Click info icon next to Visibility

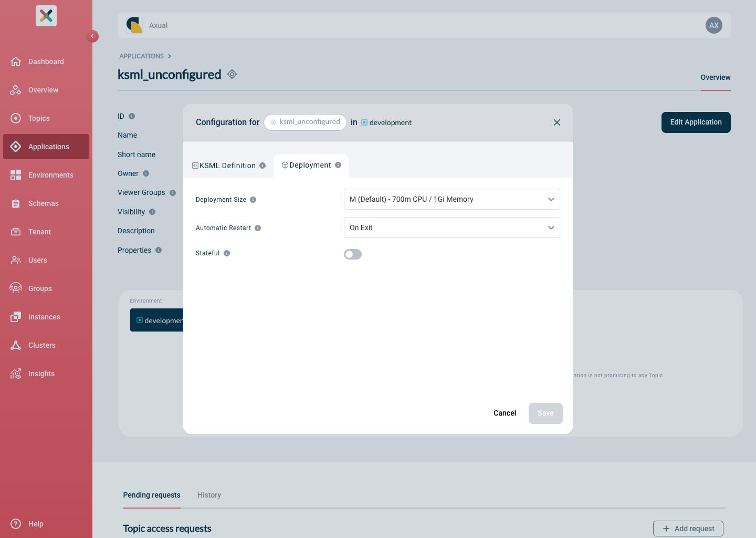coord(152,212)
